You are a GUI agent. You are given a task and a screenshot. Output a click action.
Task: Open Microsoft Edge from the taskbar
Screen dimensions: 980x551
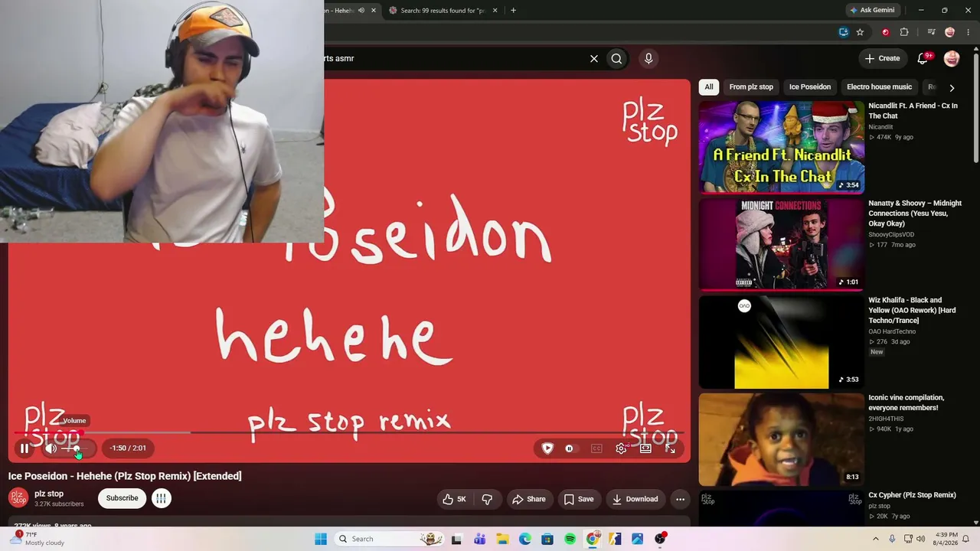(524, 539)
